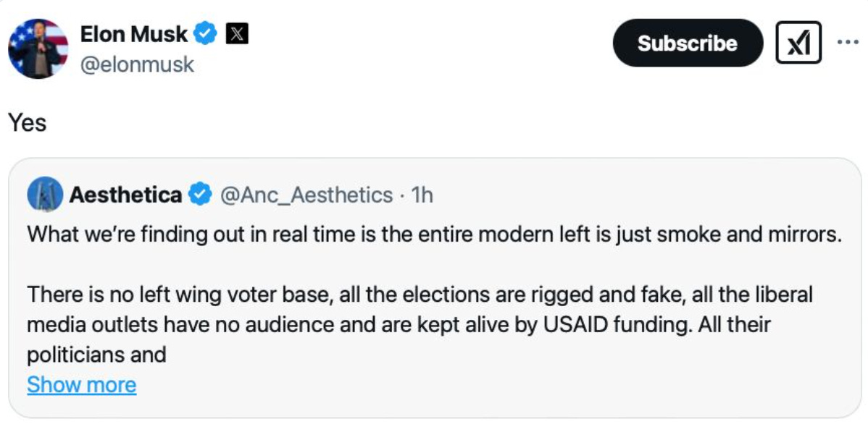
Task: Click the trailing "politicians and" text line
Action: click(x=96, y=355)
